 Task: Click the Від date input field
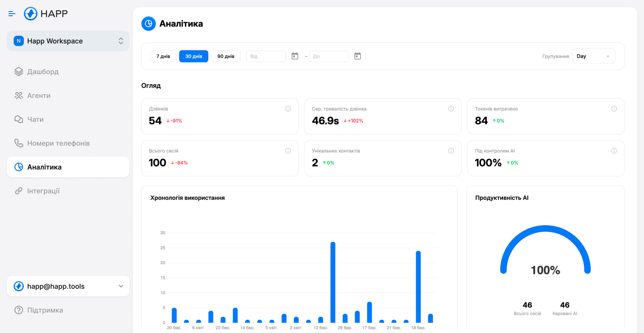pyautogui.click(x=266, y=56)
